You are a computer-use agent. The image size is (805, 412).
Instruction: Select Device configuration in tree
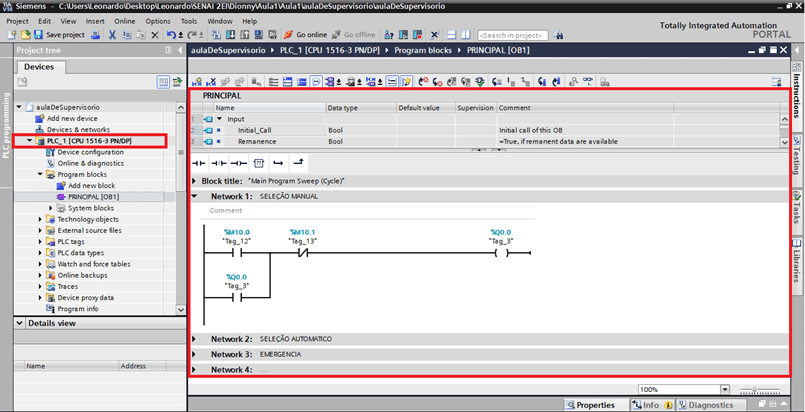[90, 152]
